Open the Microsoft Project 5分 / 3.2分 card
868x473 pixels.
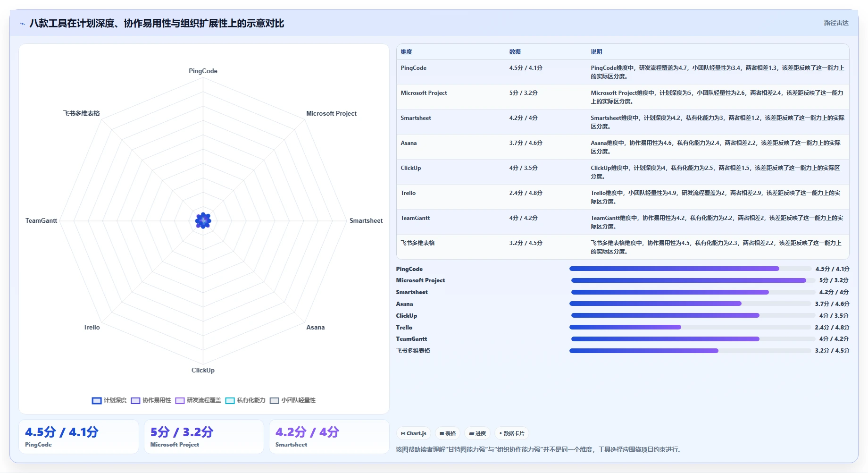204,437
